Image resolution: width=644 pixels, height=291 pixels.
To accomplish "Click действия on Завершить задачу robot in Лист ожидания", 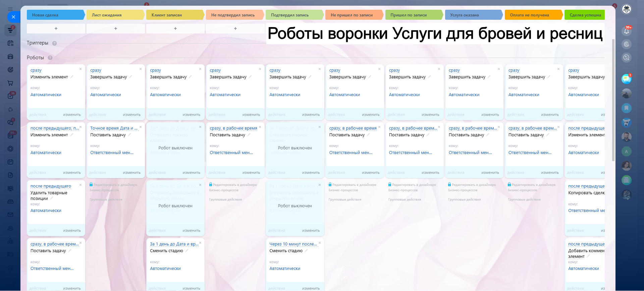I will click(x=97, y=115).
